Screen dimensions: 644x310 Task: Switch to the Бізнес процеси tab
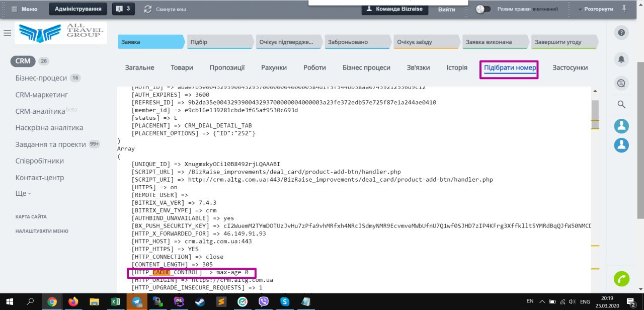366,67
